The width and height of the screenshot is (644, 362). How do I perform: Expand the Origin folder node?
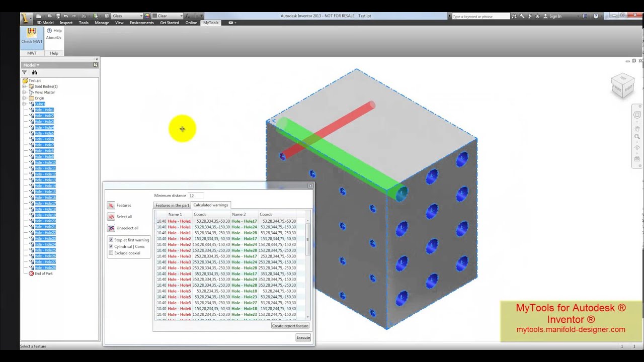(24, 98)
